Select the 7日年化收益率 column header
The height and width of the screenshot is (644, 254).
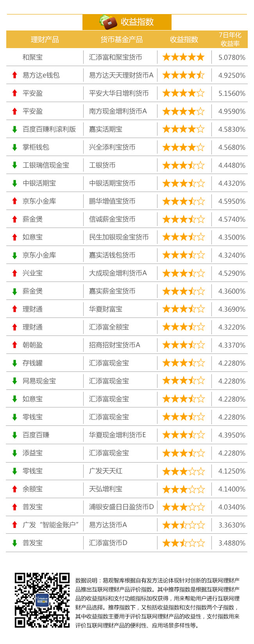230,39
